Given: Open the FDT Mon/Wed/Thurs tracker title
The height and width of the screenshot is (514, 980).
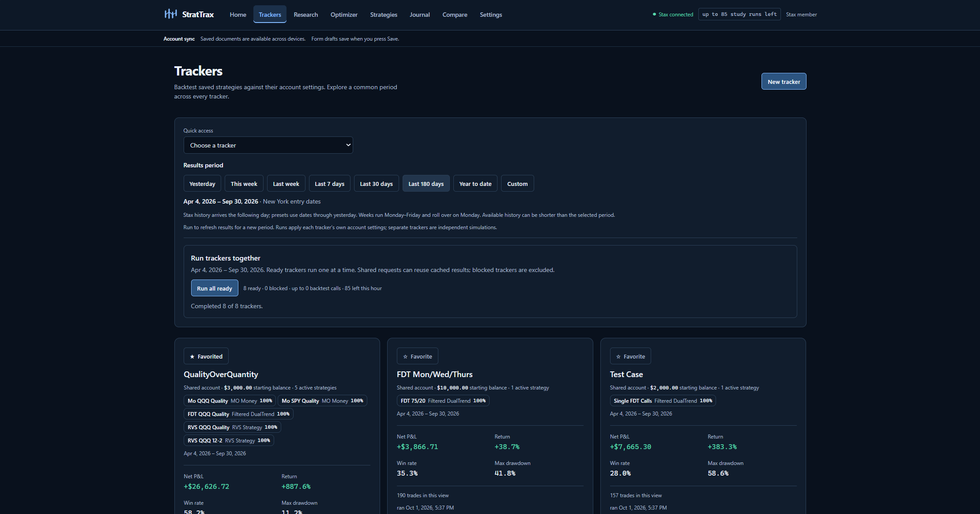Looking at the screenshot, I should (x=434, y=374).
